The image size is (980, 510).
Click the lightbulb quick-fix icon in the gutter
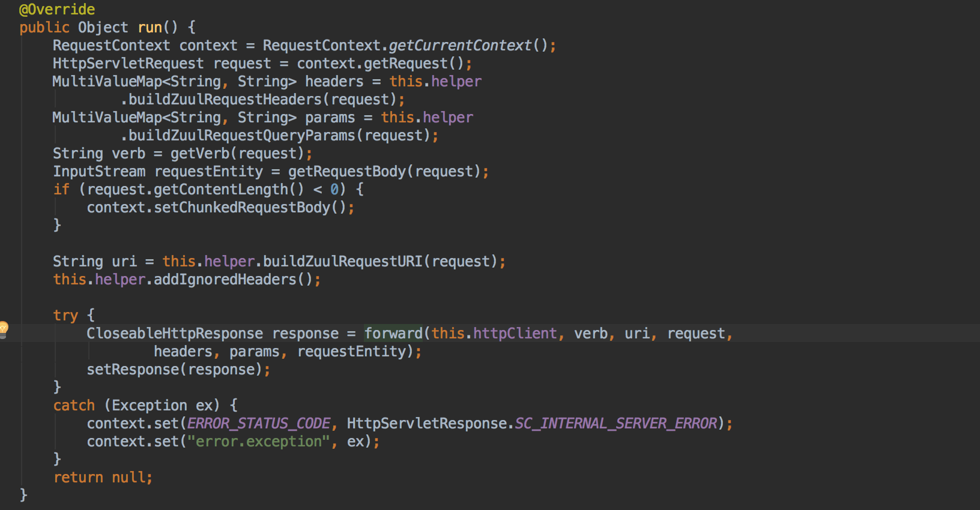[x=4, y=329]
